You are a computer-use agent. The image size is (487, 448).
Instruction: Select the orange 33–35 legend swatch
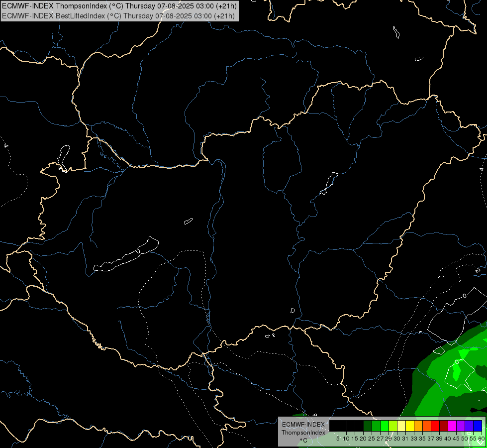click(x=418, y=426)
